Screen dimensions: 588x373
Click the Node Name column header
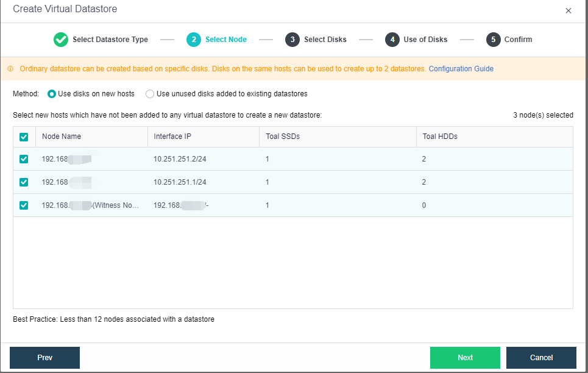(60, 137)
